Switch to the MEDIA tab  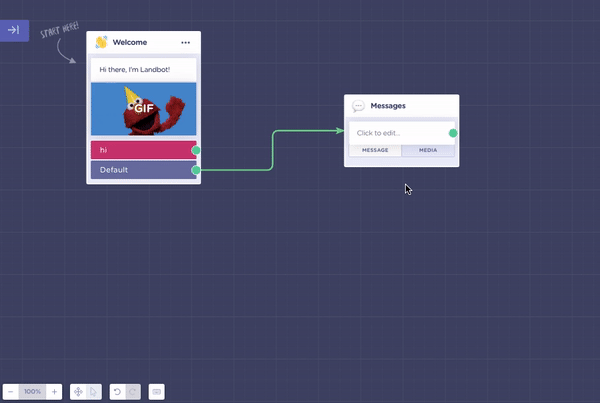click(x=428, y=150)
